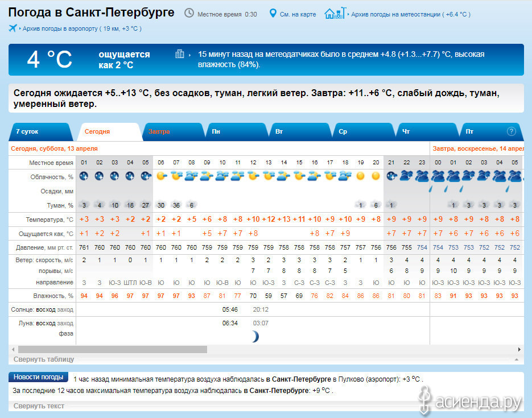Screen dimensions: 532x418
Task: Click the Влажность, % row label
Action: click(x=53, y=296)
